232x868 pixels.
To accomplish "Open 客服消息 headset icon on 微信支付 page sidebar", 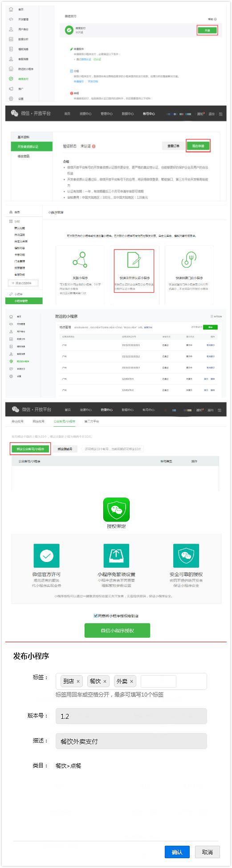I will pos(11,59).
